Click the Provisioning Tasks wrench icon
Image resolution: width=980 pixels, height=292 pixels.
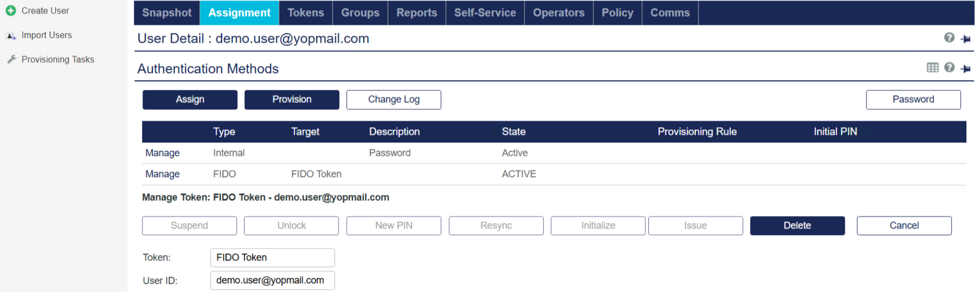pos(11,60)
